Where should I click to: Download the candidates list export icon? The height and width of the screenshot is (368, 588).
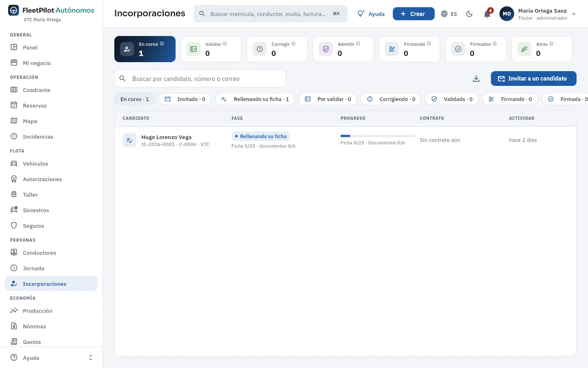(x=476, y=79)
